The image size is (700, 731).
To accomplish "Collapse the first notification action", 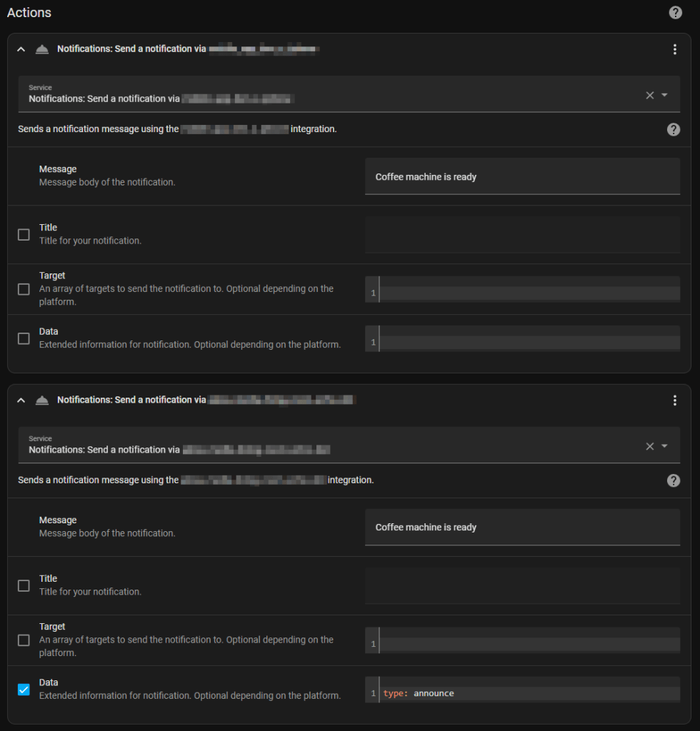I will (x=21, y=49).
